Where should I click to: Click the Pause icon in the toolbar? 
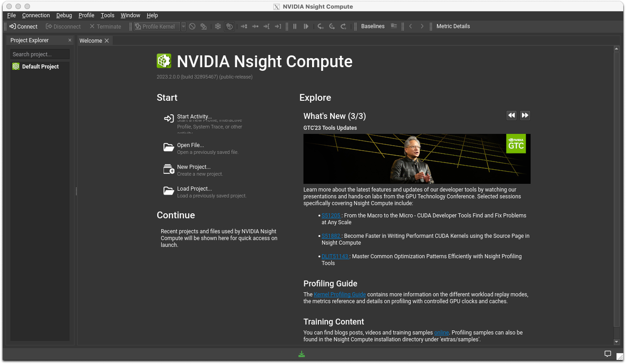click(x=295, y=26)
